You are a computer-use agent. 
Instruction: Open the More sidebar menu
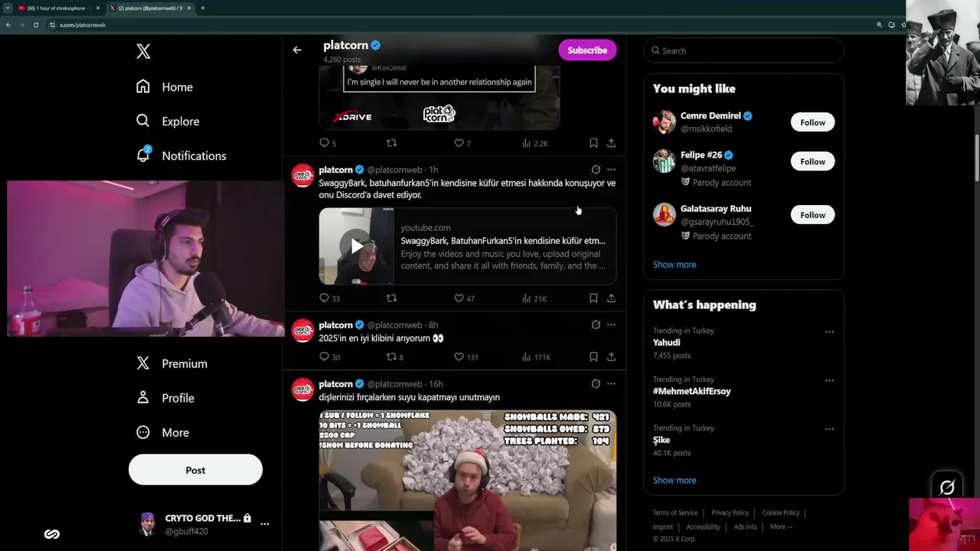point(162,432)
